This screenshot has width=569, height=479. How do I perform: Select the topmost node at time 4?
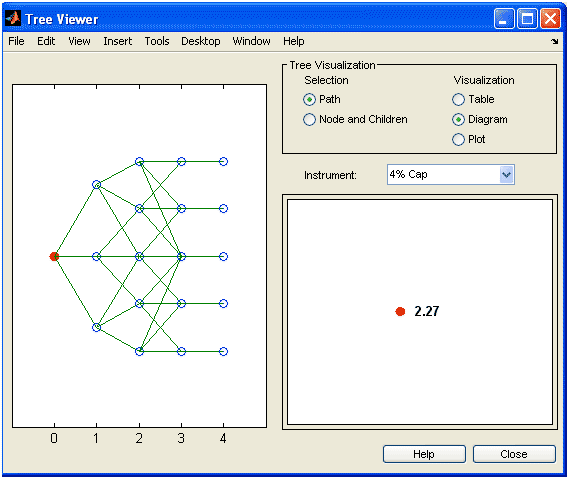[224, 161]
